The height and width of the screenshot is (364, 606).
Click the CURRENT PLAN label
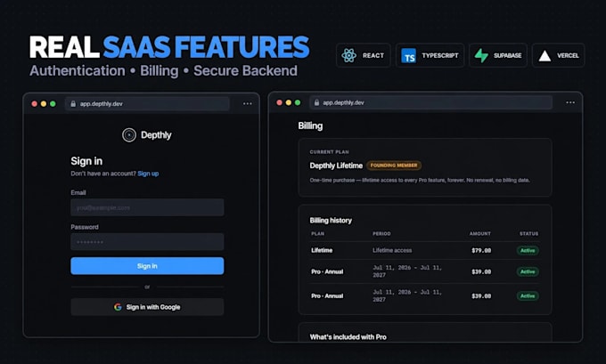329,152
